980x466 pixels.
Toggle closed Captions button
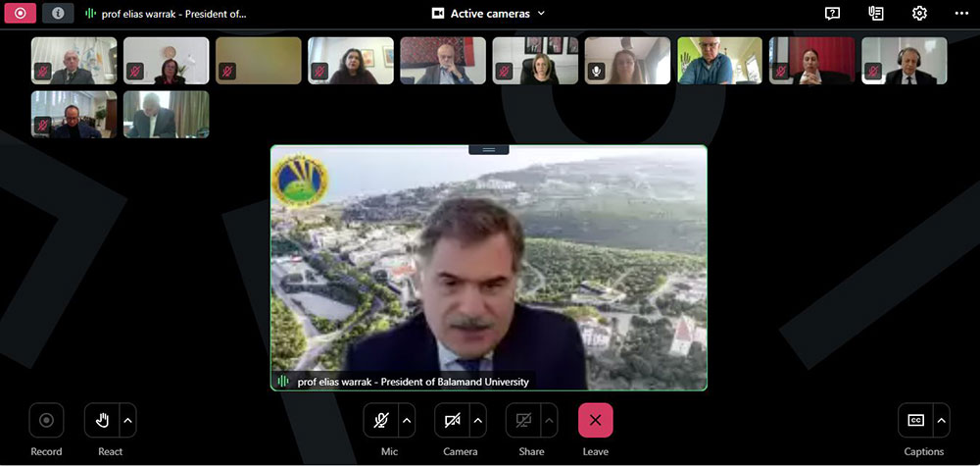click(915, 421)
